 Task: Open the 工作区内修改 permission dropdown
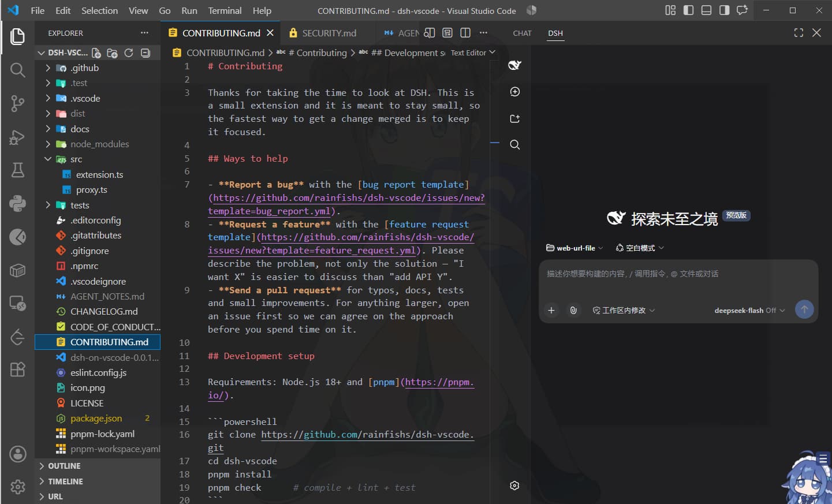point(624,310)
